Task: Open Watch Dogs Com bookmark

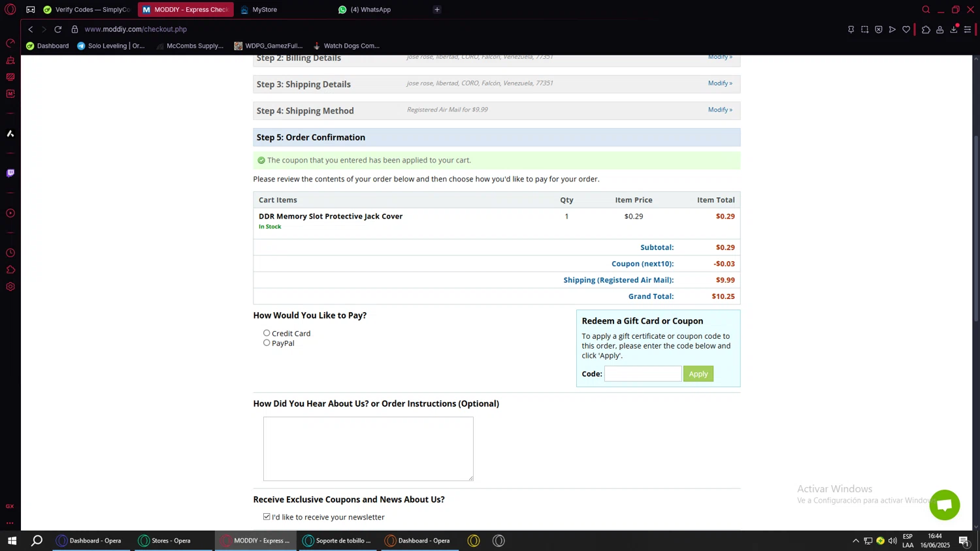Action: coord(346,46)
